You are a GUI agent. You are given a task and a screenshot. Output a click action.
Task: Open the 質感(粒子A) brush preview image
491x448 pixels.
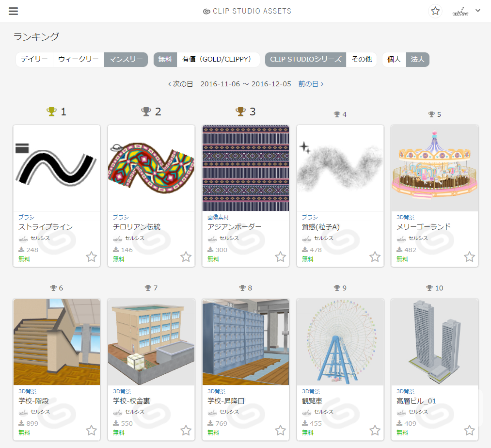[340, 168]
